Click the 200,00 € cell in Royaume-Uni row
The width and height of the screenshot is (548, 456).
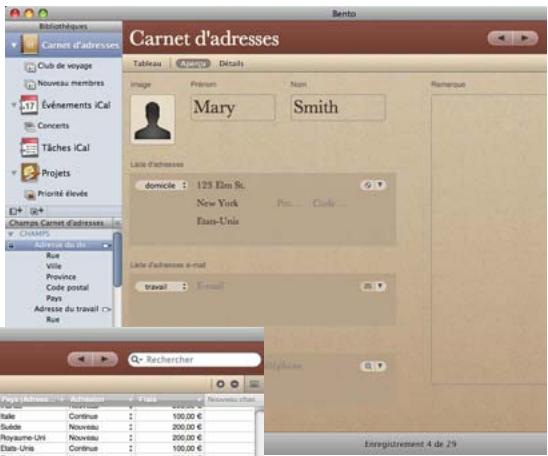[x=170, y=437]
